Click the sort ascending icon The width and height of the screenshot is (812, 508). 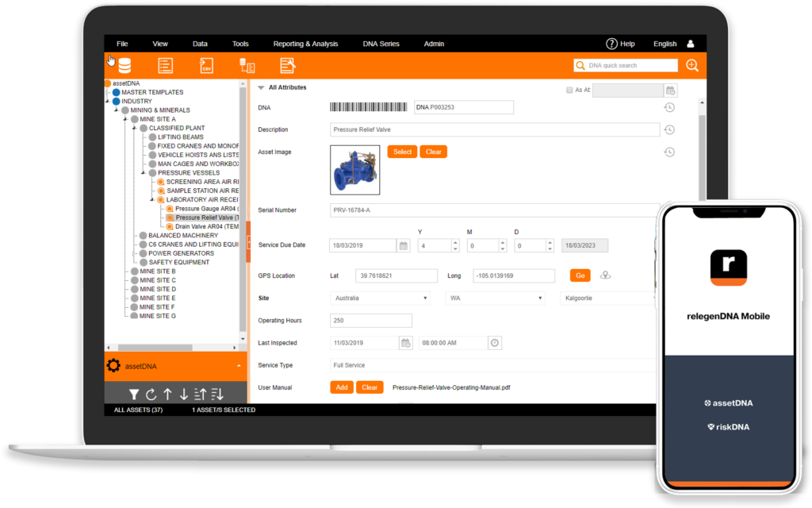pyautogui.click(x=201, y=394)
